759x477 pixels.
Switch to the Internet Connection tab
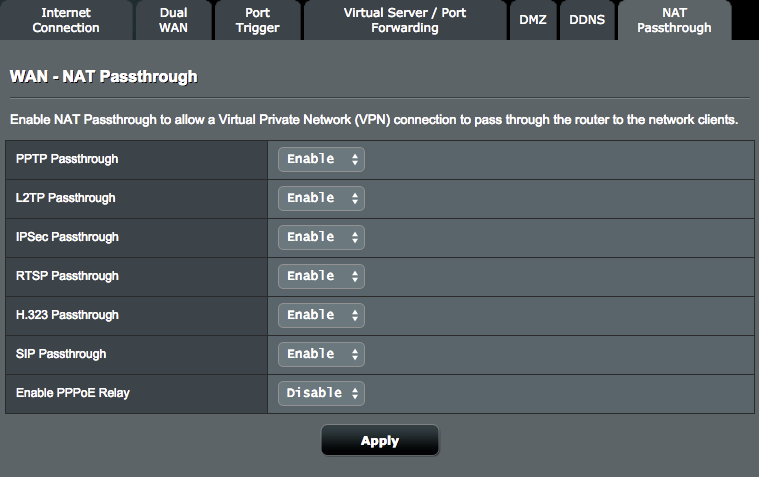[66, 20]
